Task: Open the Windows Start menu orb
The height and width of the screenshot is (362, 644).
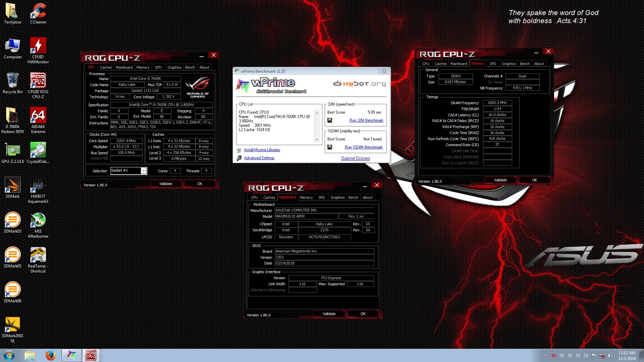Action: pyautogui.click(x=9, y=355)
